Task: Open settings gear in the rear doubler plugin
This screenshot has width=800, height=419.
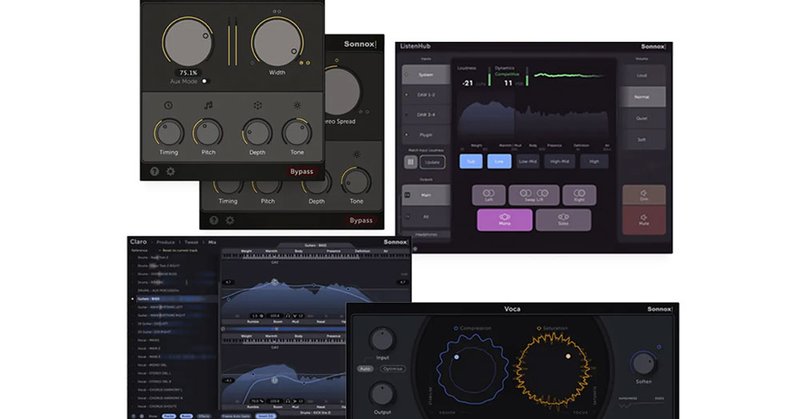Action: pos(230,220)
